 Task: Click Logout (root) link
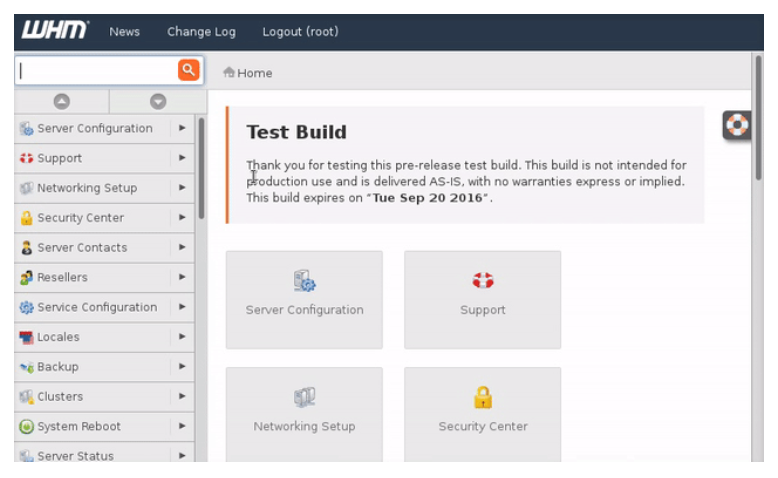tap(300, 32)
